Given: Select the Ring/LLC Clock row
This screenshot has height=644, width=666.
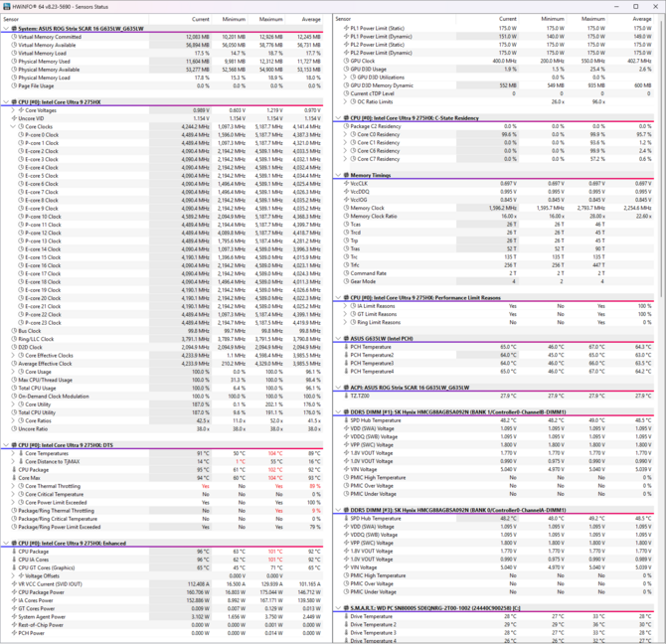Looking at the screenshot, I should (162, 339).
